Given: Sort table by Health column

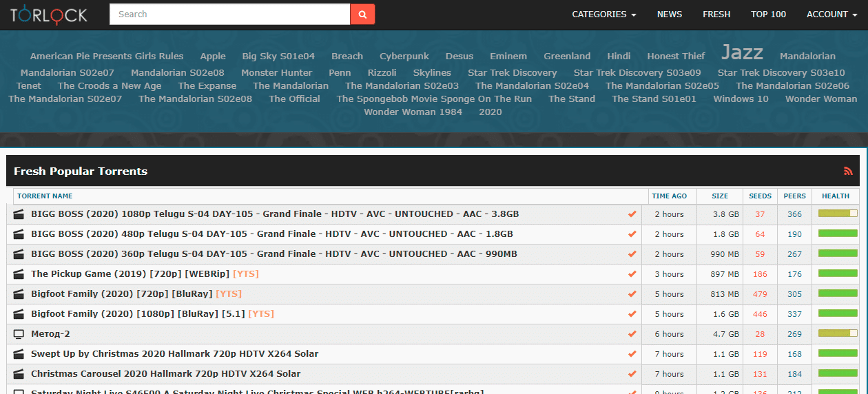Looking at the screenshot, I should coord(836,196).
